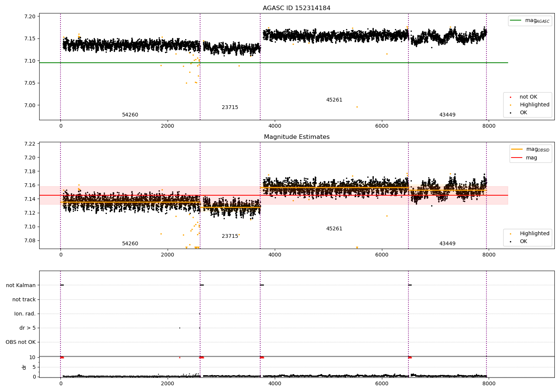Screen dimensions: 560x392
Task: Click the 5 tick label on the dr axis
Action: (34, 367)
